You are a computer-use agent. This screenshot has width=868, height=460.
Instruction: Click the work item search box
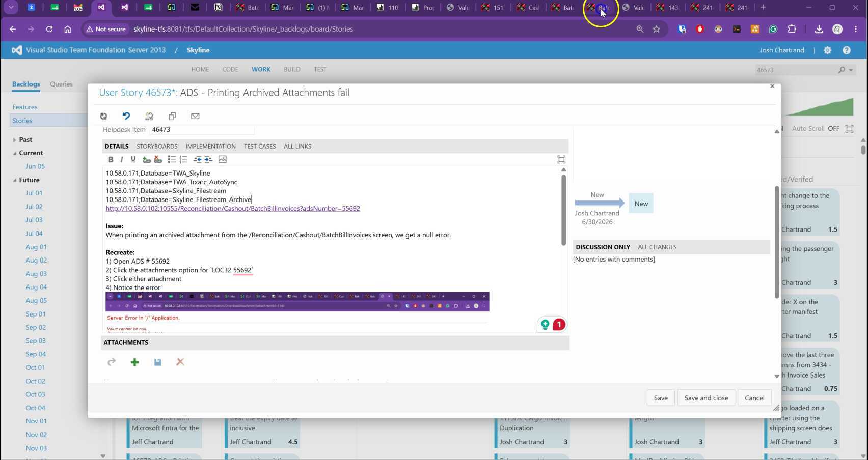pos(795,70)
